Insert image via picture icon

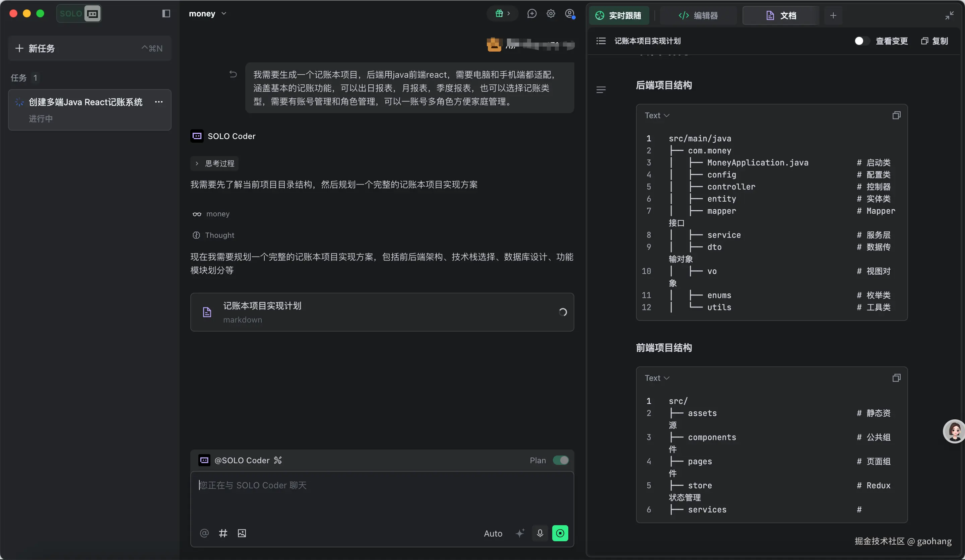coord(242,533)
